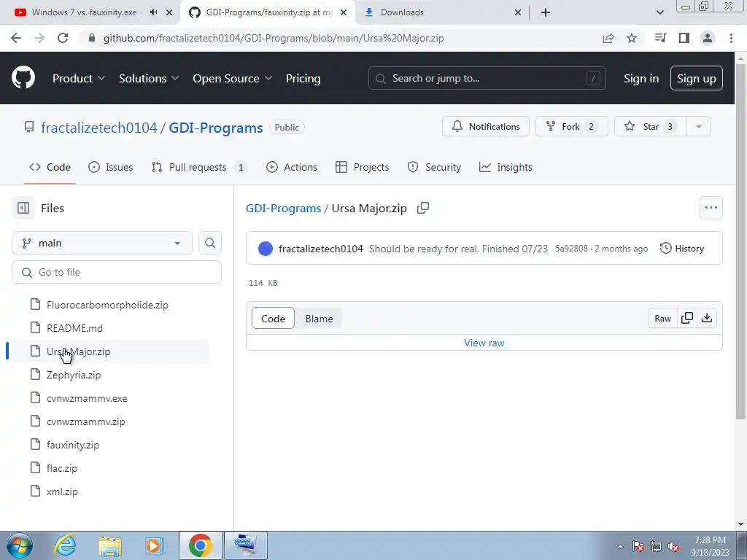Viewport: 747px width, 560px height.
Task: Open Windows Explorer folder on taskbar
Action: pos(110,546)
